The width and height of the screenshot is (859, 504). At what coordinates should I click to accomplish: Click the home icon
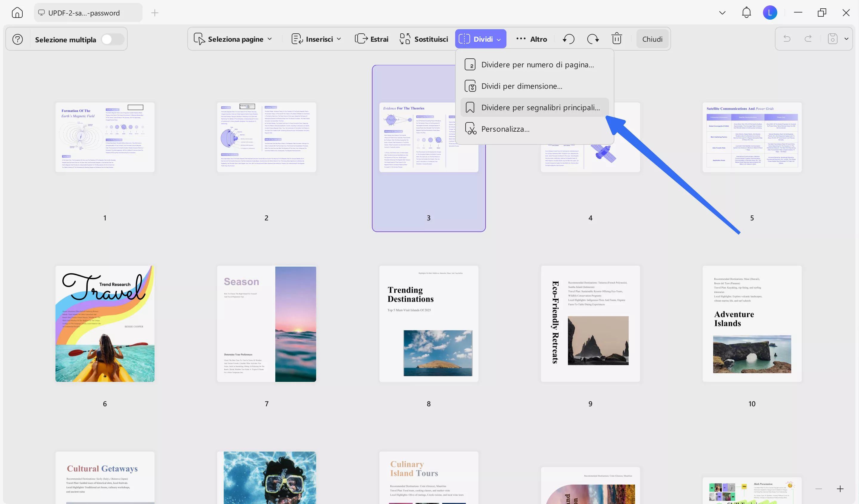coord(17,13)
